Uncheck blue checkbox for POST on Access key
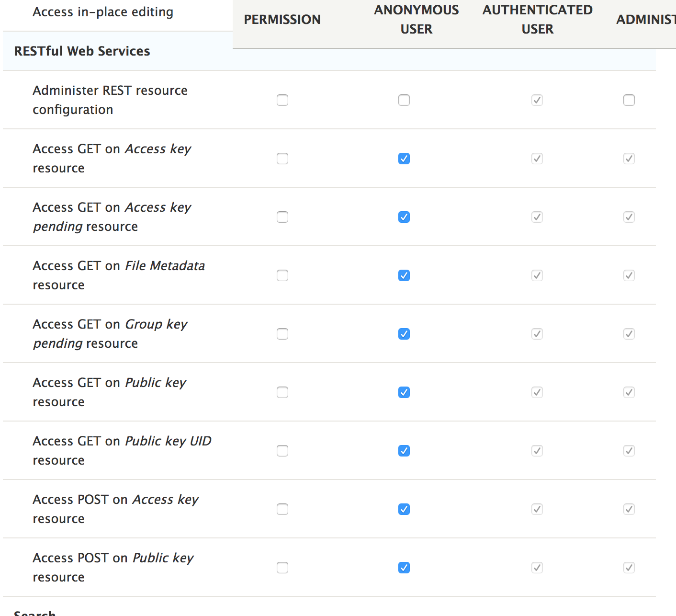Screen dimensions: 676x616 click(404, 509)
